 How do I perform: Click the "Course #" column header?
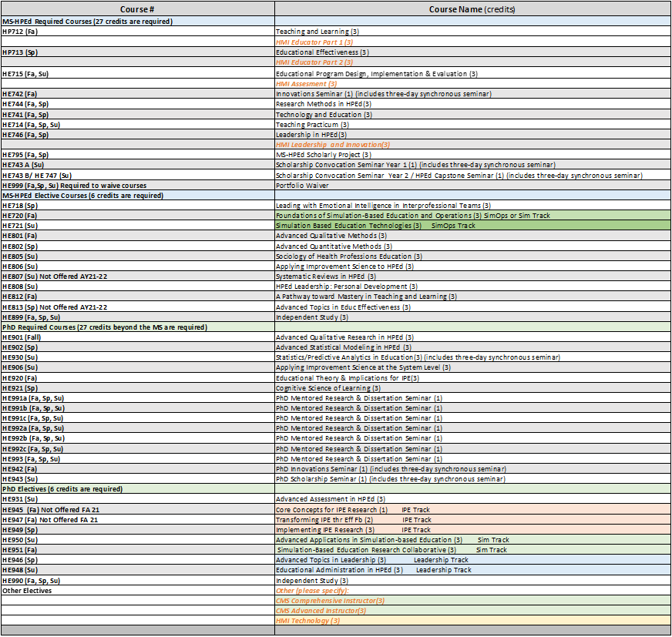pos(137,9)
